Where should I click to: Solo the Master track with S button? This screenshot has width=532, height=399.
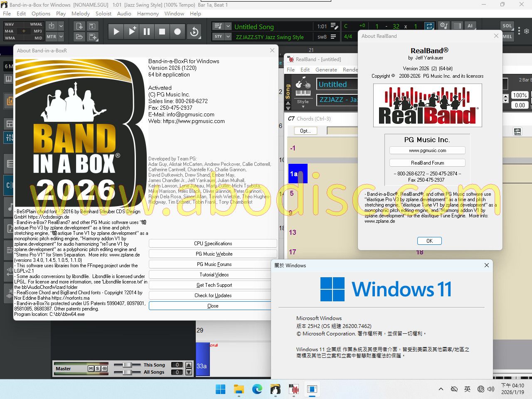click(98, 369)
